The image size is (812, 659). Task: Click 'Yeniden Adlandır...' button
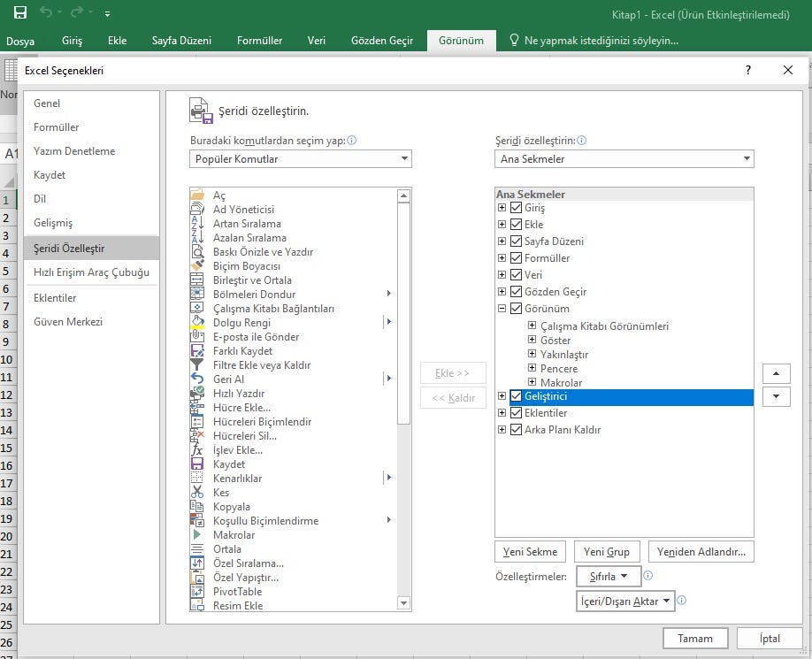(x=701, y=552)
